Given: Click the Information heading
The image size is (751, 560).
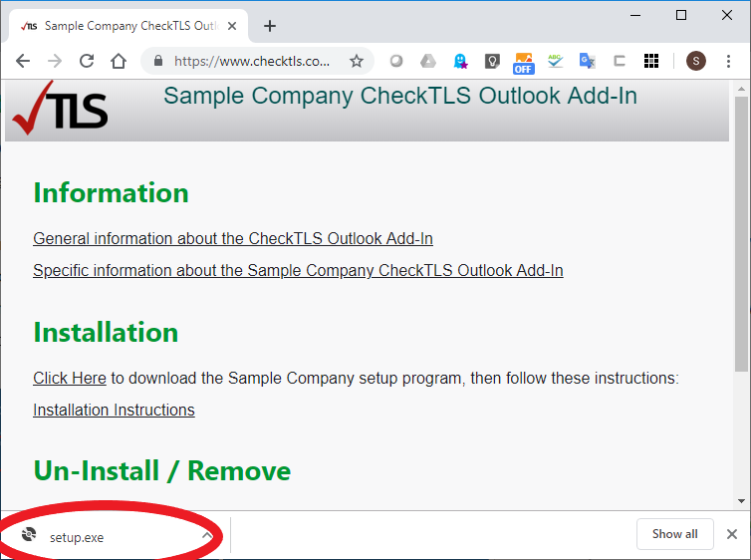Looking at the screenshot, I should pos(112,193).
